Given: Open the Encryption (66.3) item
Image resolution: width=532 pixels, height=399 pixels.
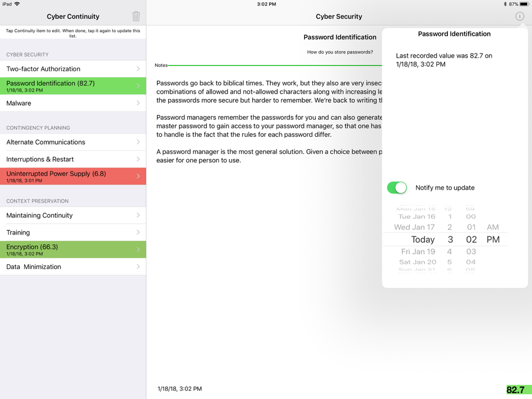Looking at the screenshot, I should click(x=73, y=250).
